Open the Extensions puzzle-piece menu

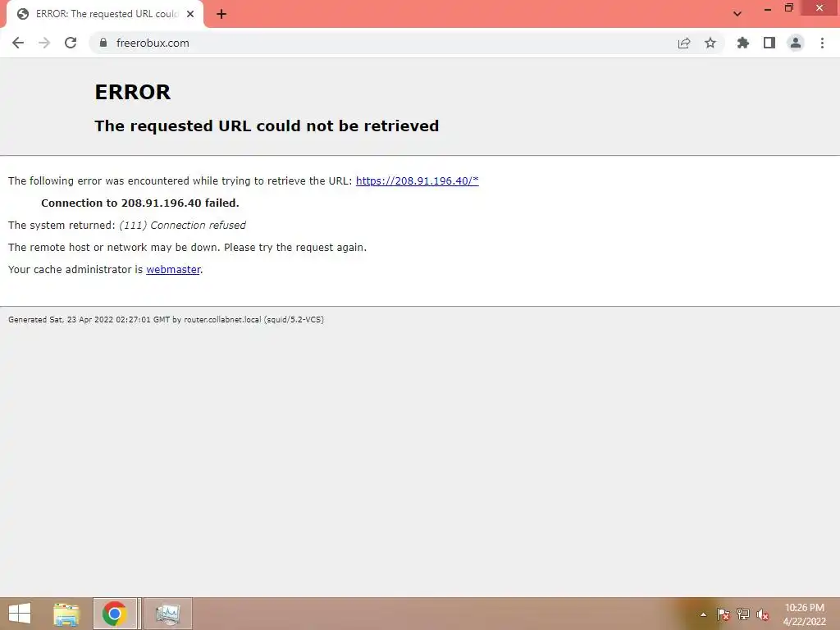tap(743, 43)
